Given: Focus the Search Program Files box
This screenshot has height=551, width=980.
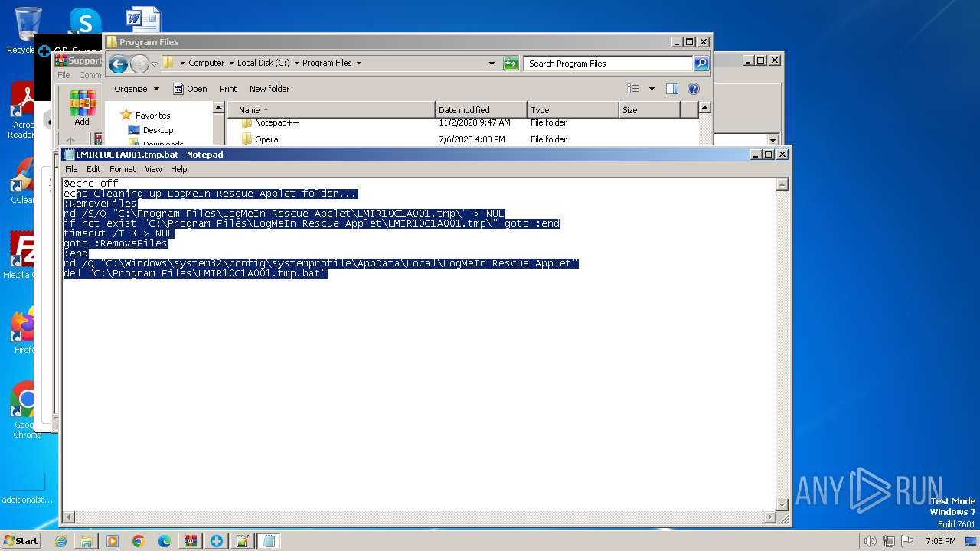Looking at the screenshot, I should 609,64.
